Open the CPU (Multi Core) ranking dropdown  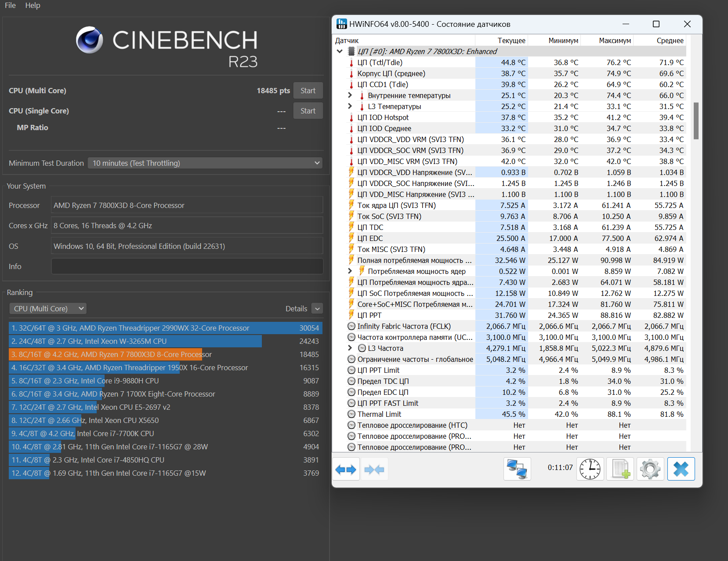[x=48, y=309]
